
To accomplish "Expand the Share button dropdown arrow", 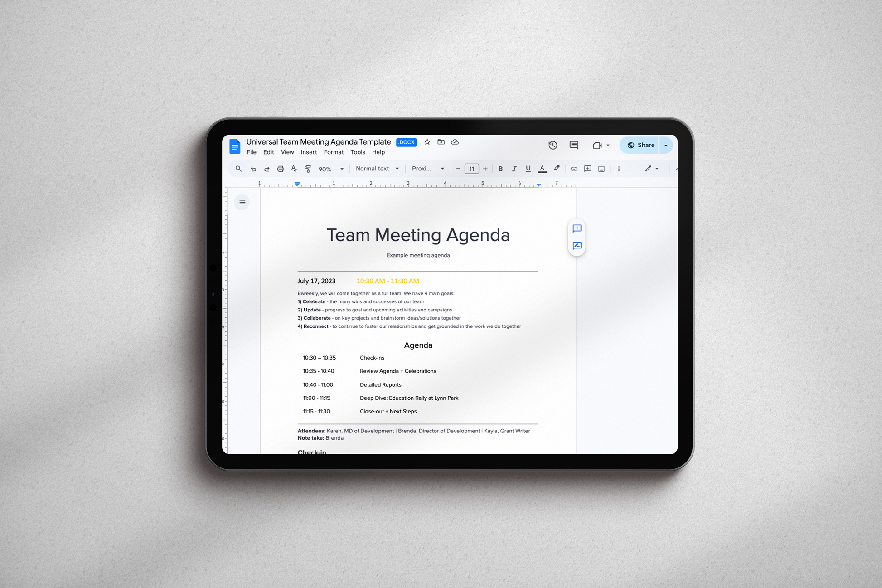I will point(666,145).
